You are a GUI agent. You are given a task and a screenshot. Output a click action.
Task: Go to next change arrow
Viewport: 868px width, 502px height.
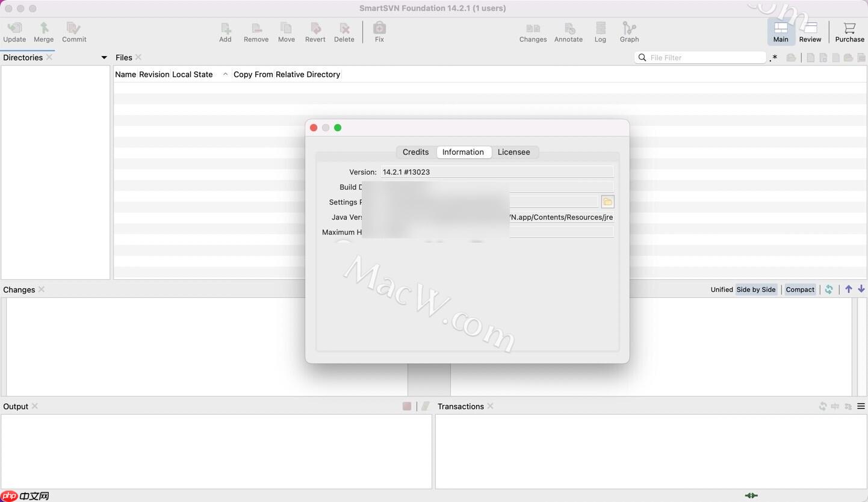[861, 290]
